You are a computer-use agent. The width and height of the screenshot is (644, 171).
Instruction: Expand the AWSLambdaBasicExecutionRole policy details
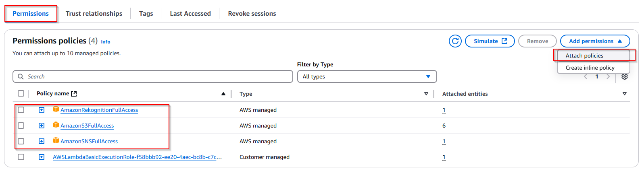click(42, 157)
